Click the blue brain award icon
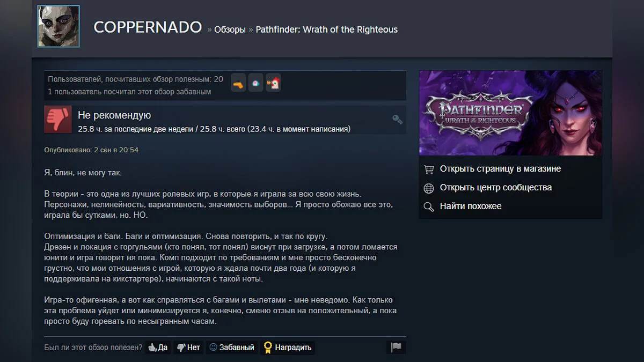The height and width of the screenshot is (362, 644). click(256, 83)
